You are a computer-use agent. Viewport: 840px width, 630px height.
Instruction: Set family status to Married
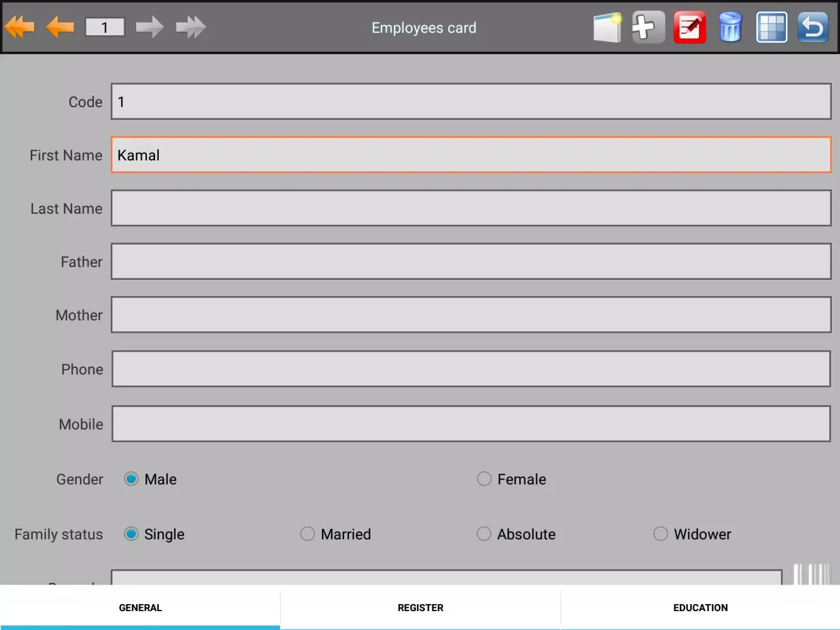(308, 534)
